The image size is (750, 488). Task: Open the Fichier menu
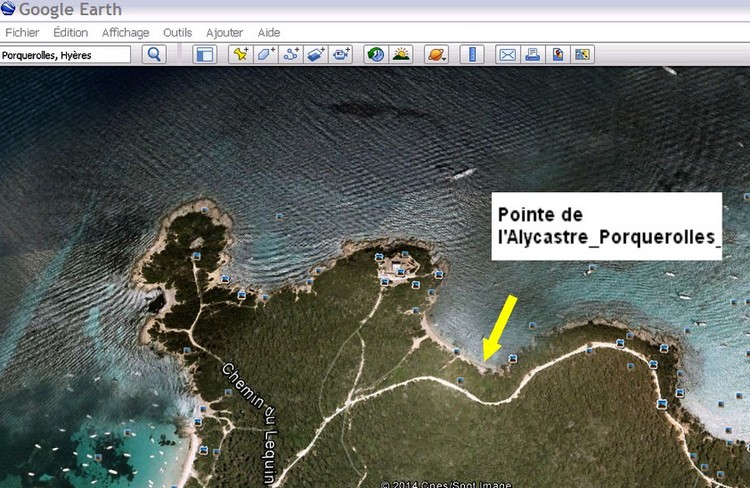point(22,33)
